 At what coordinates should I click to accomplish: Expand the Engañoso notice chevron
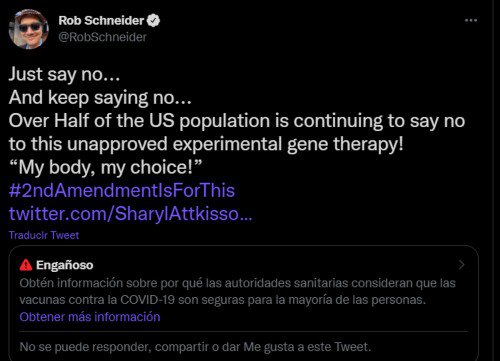point(462,265)
